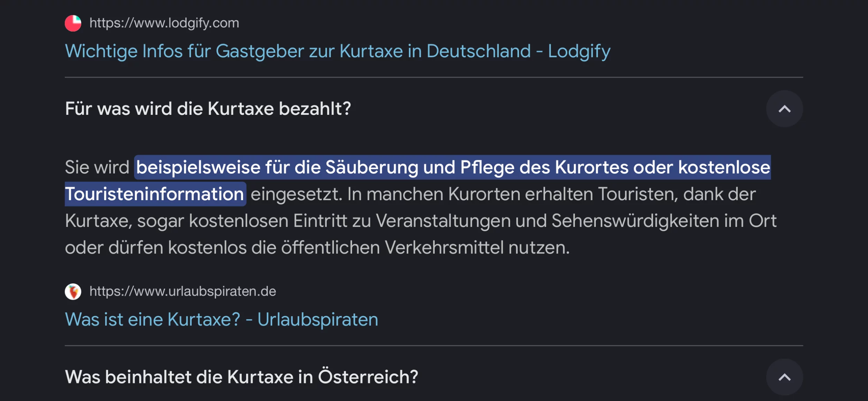Click the word 'Sehenswürdigkeiten' in the answer
Viewport: 868px width, 401px height.
pos(635,221)
